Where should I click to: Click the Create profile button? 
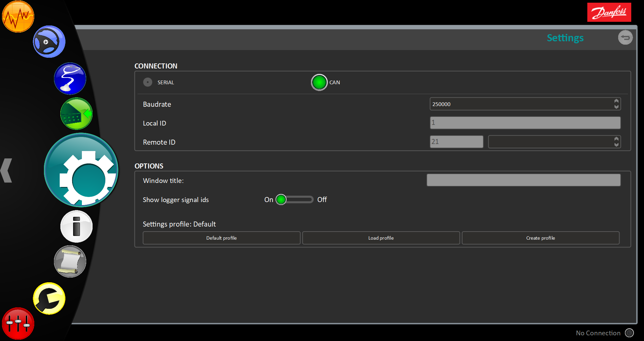coord(540,238)
